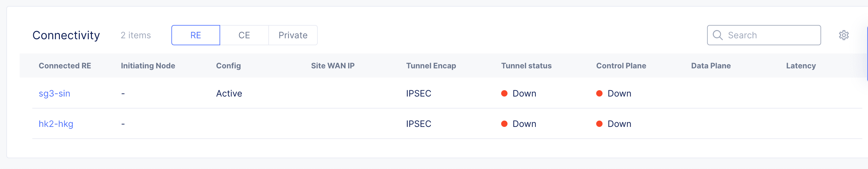Viewport: 868px width, 169px height.
Task: Click the red tunnel status dot for sg3-sin
Action: [504, 93]
